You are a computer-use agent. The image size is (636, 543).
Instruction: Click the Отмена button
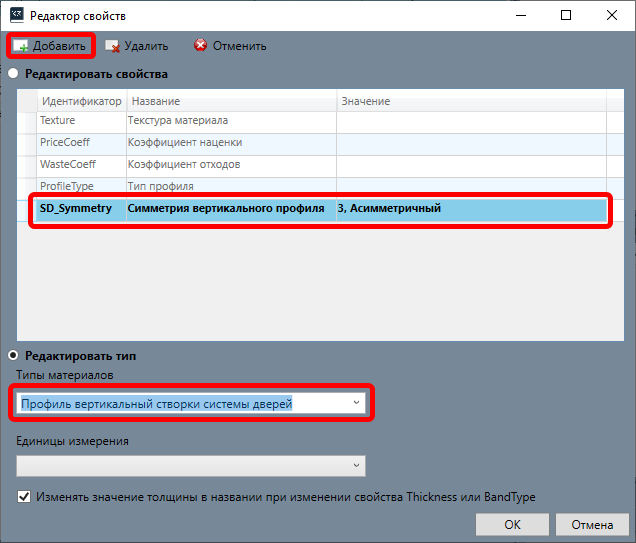tap(592, 524)
